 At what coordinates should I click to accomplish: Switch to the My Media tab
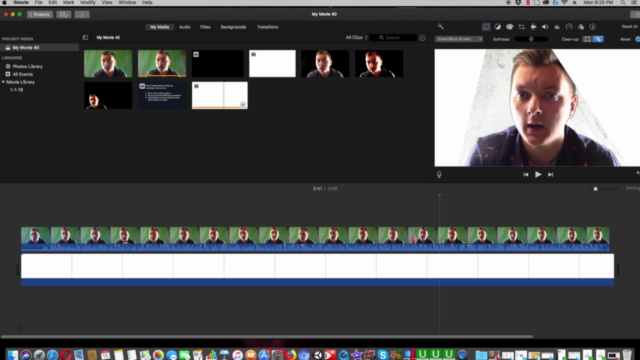[x=160, y=27]
